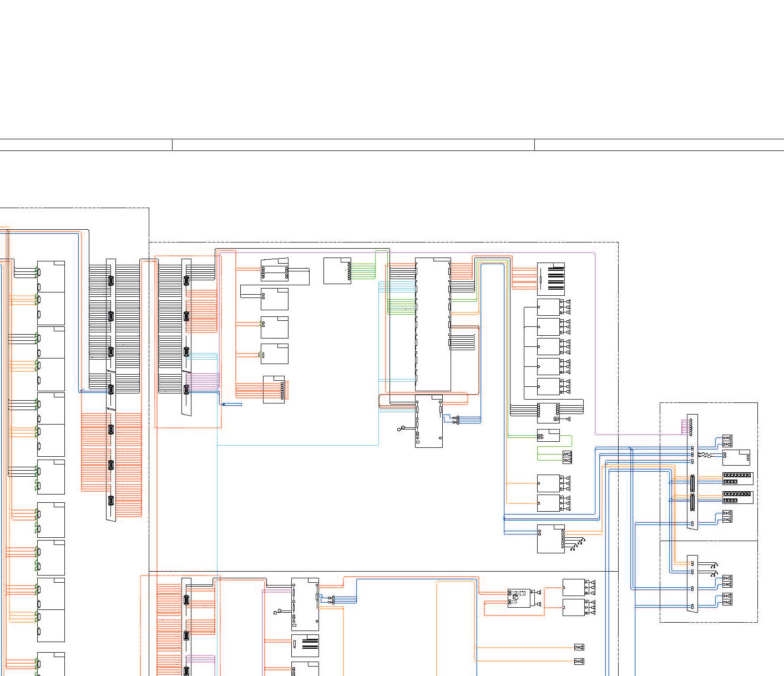Select the block with telephone handset symbols
Screen dimensions: 784x676
pos(550,538)
